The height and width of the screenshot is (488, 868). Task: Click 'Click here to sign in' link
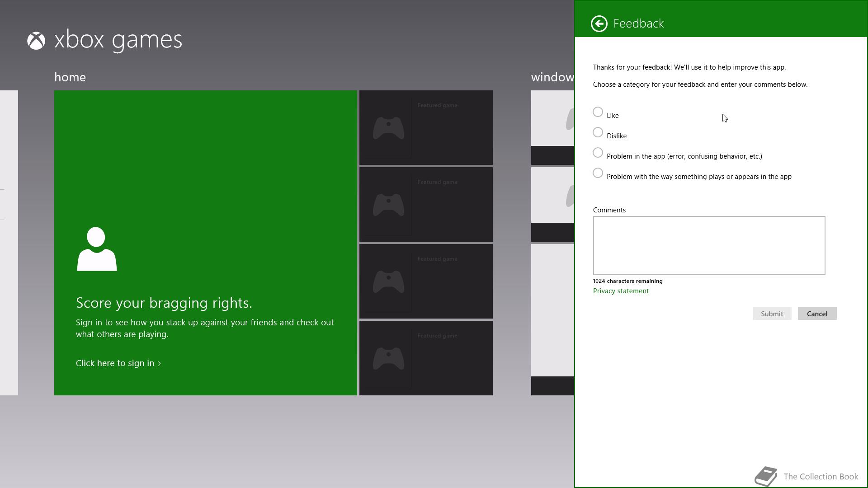coord(118,363)
